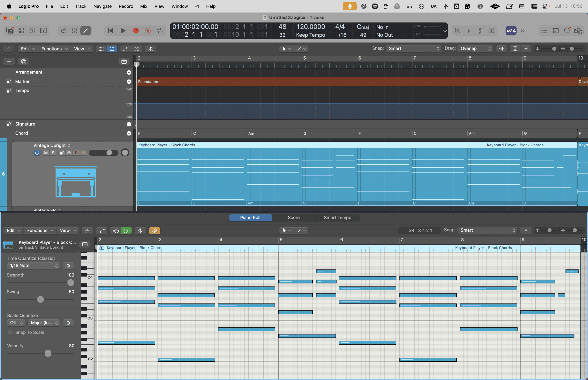Go to beginning of project
This screenshot has width=588, height=380.
pyautogui.click(x=110, y=31)
